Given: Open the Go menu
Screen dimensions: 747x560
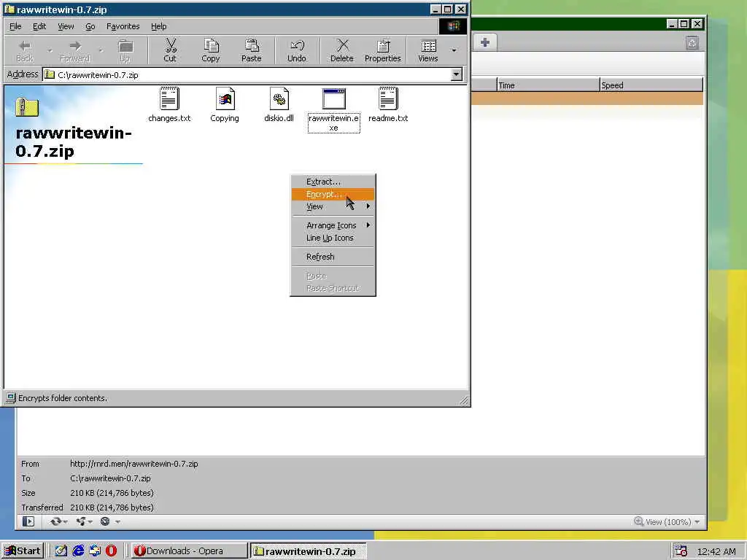Looking at the screenshot, I should click(90, 26).
